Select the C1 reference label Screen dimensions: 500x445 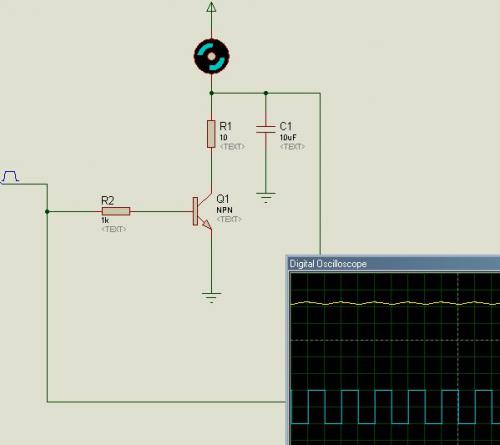(x=286, y=126)
